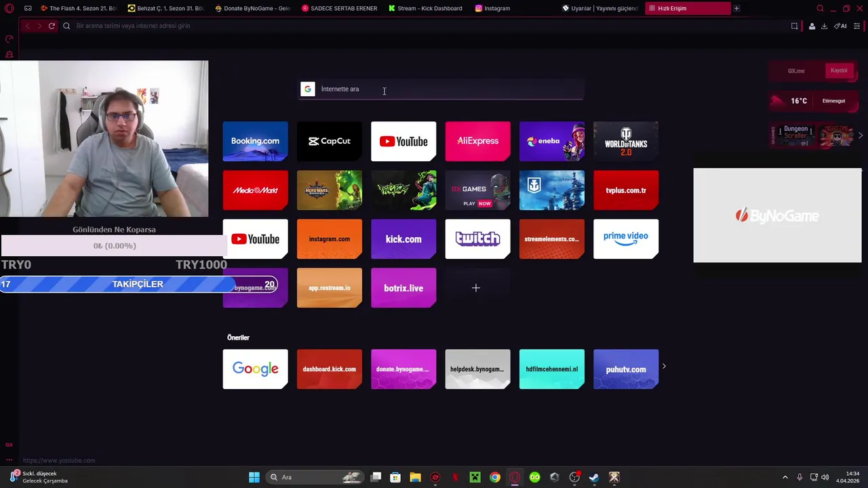Viewport: 868px width, 488px height.
Task: Open the Opera GX main menu
Action: click(x=9, y=8)
